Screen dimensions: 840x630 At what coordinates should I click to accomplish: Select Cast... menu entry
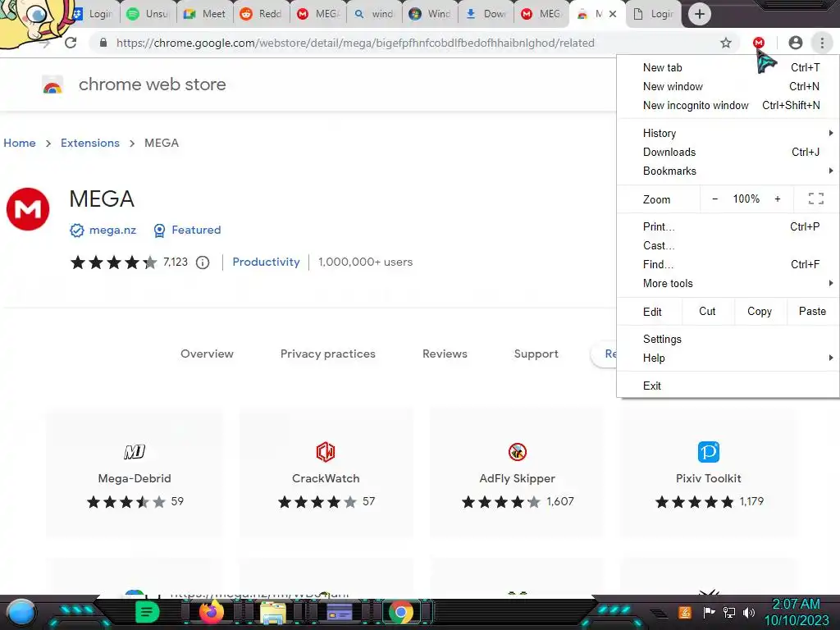(x=728, y=245)
